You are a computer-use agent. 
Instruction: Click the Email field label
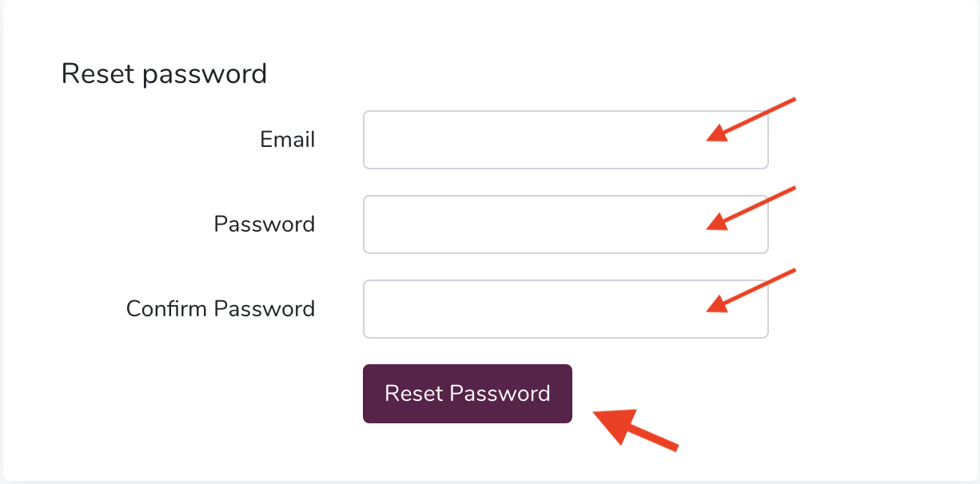click(x=288, y=140)
